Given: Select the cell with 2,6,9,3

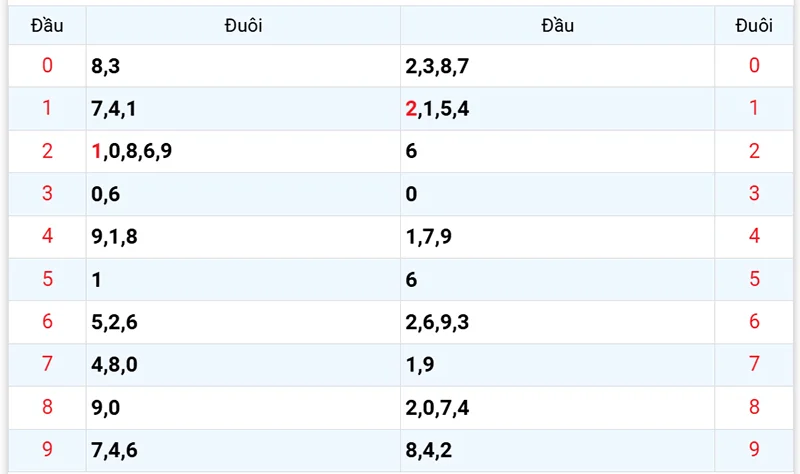Looking at the screenshot, I should click(437, 322).
